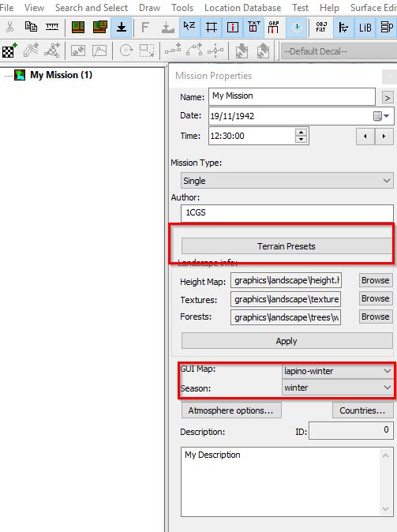Click the export decal up-arrow icon

coord(263,51)
